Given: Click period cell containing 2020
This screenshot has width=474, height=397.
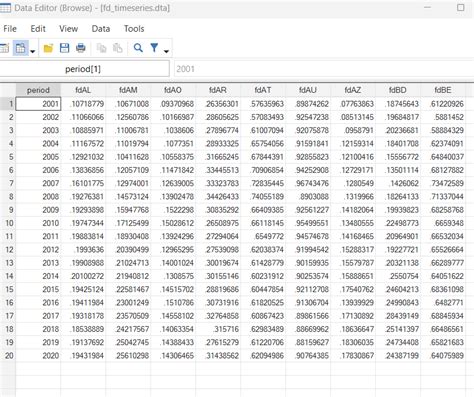Looking at the screenshot, I should [38, 356].
